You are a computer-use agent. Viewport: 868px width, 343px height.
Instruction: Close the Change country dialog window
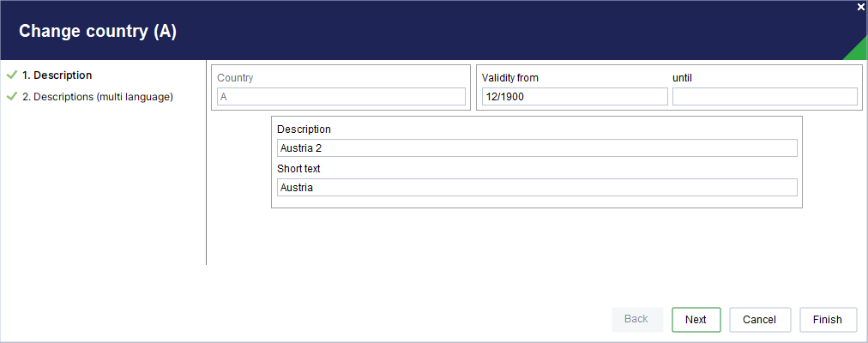pyautogui.click(x=860, y=6)
